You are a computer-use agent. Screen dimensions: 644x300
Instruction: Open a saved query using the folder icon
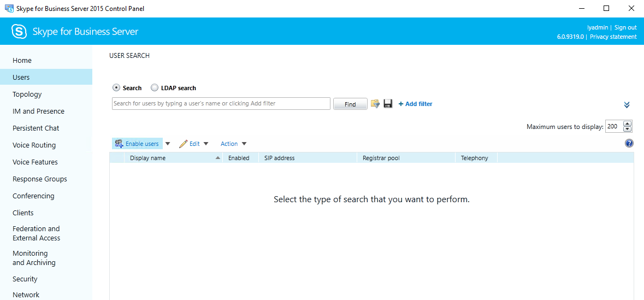tap(375, 104)
